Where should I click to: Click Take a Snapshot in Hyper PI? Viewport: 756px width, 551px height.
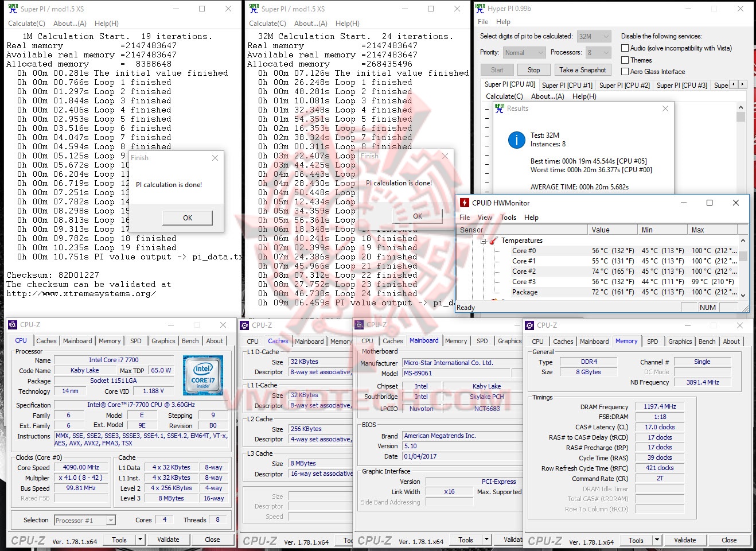[x=582, y=70]
